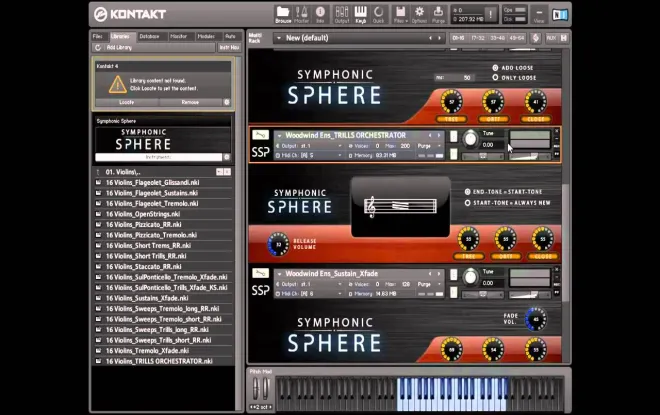Open the New (default) multi rack dropdown
The image size is (660, 415).
click(279, 38)
